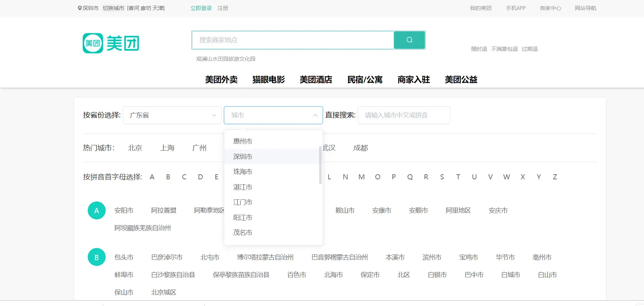The image size is (644, 306).
Task: Jump to pinyin letter M
Action: click(x=361, y=177)
